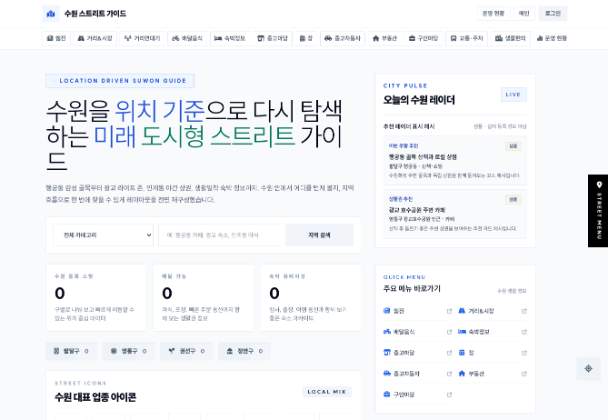Select the 권선구 district chip

pos(187,351)
